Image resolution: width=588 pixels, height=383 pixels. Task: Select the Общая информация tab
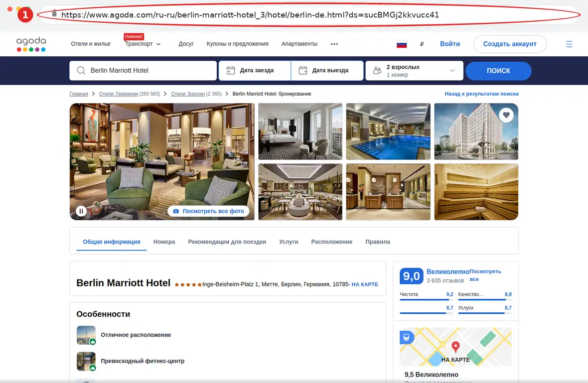112,242
